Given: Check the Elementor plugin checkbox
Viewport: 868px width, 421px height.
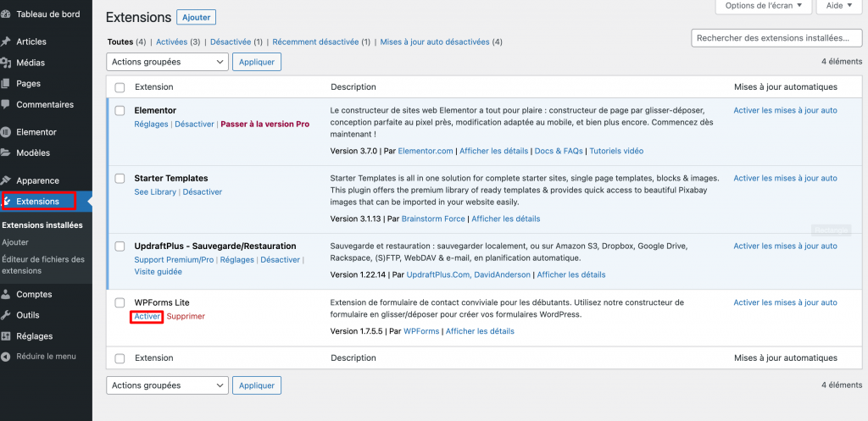Looking at the screenshot, I should tap(120, 110).
